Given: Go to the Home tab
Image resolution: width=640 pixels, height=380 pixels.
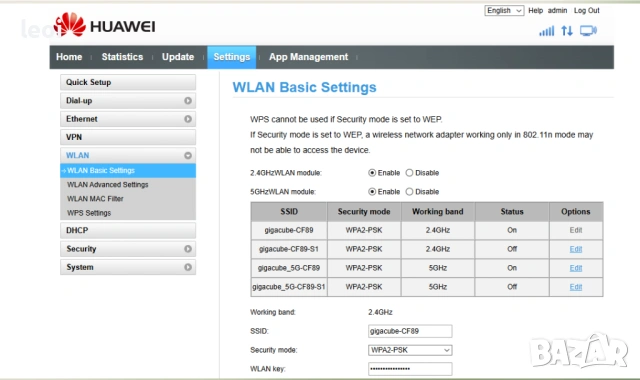Looking at the screenshot, I should click(69, 57).
